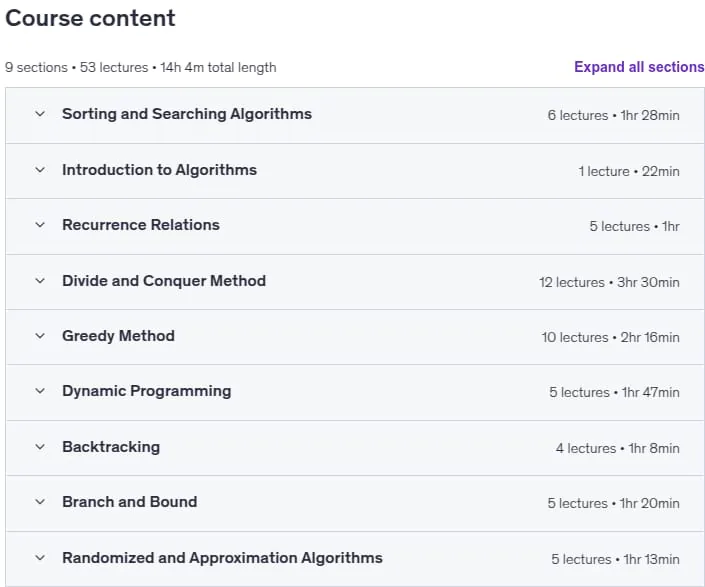Click chevron beside Recurrence Relations

coord(40,225)
